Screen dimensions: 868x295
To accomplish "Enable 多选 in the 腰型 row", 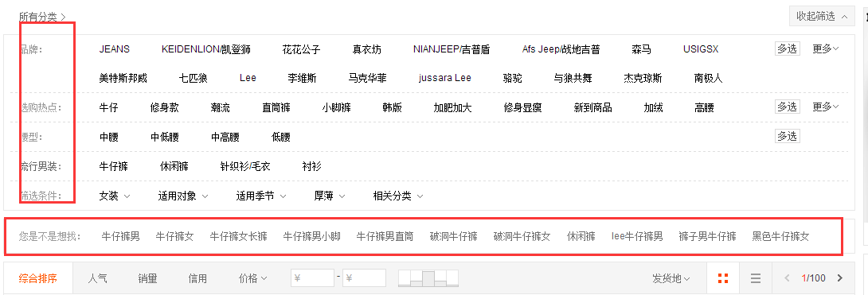I will click(x=788, y=136).
